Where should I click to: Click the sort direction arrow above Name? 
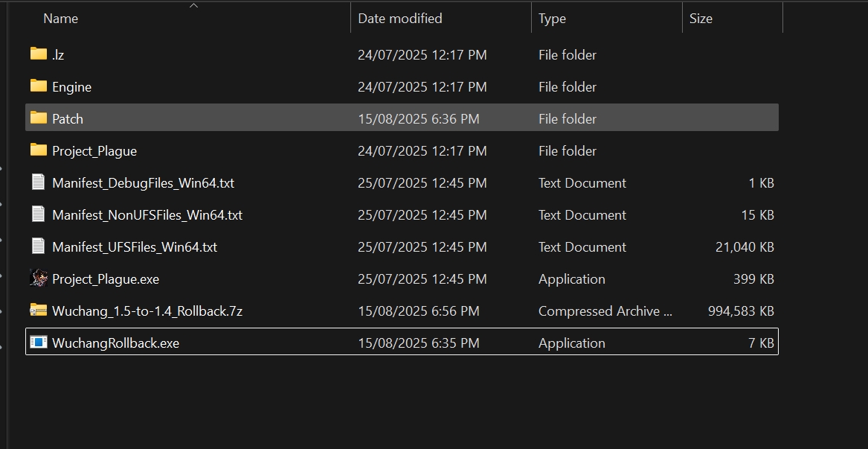point(194,6)
